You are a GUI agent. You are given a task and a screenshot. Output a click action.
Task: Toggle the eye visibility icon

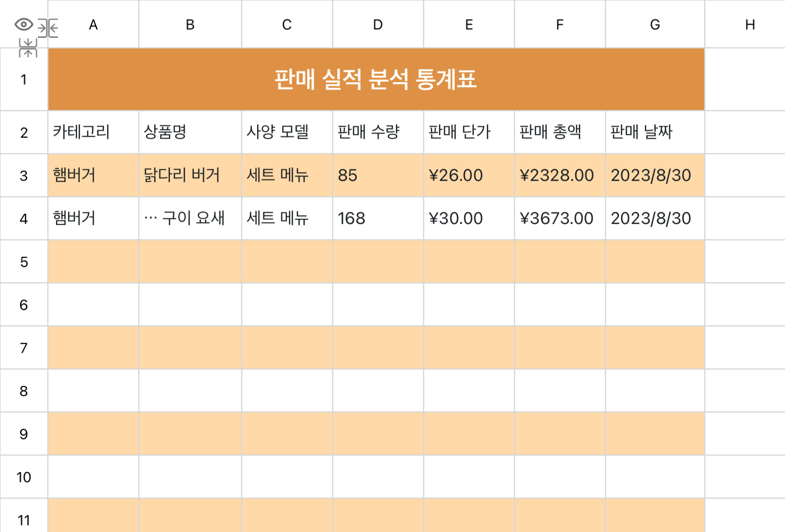coord(23,24)
